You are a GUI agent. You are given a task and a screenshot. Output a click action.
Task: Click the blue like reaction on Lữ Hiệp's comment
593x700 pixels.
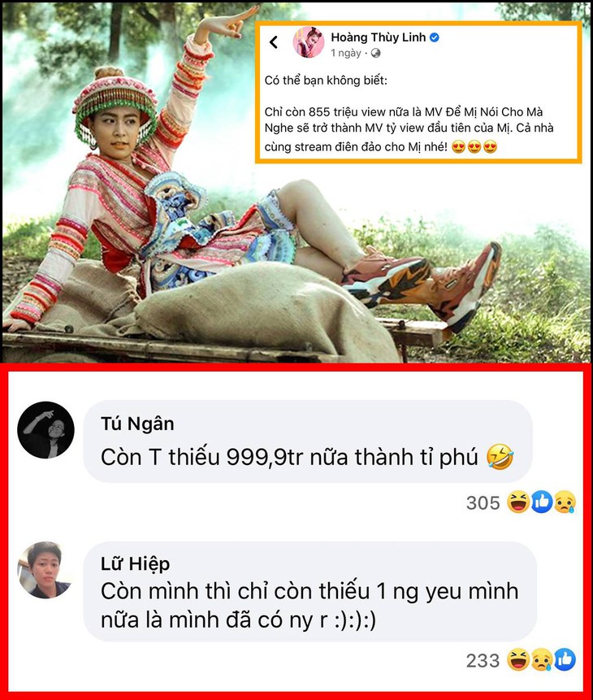coord(565,660)
